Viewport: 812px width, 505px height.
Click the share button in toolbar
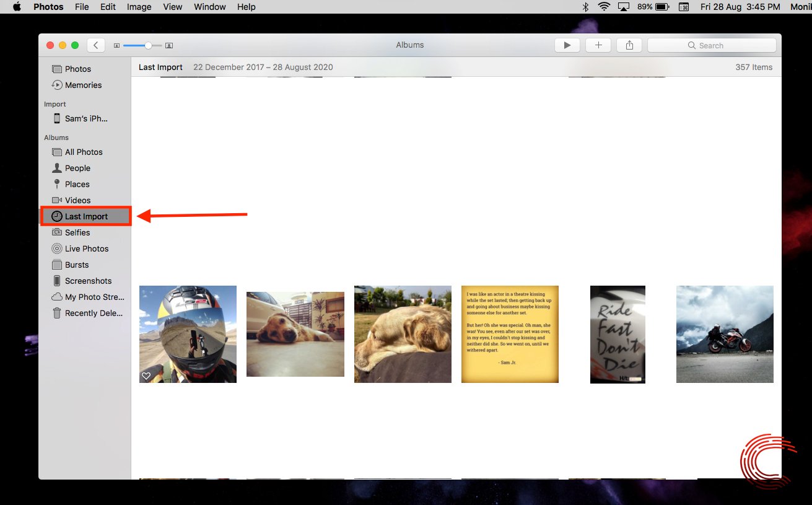click(x=629, y=45)
